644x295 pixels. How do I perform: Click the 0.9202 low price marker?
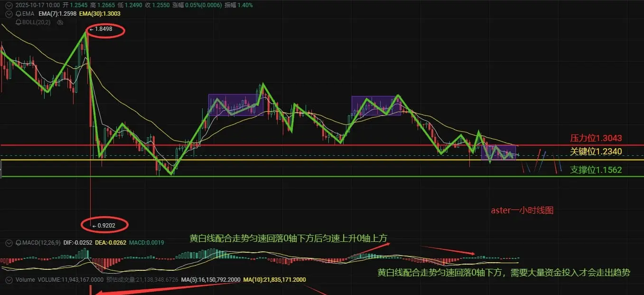point(103,226)
